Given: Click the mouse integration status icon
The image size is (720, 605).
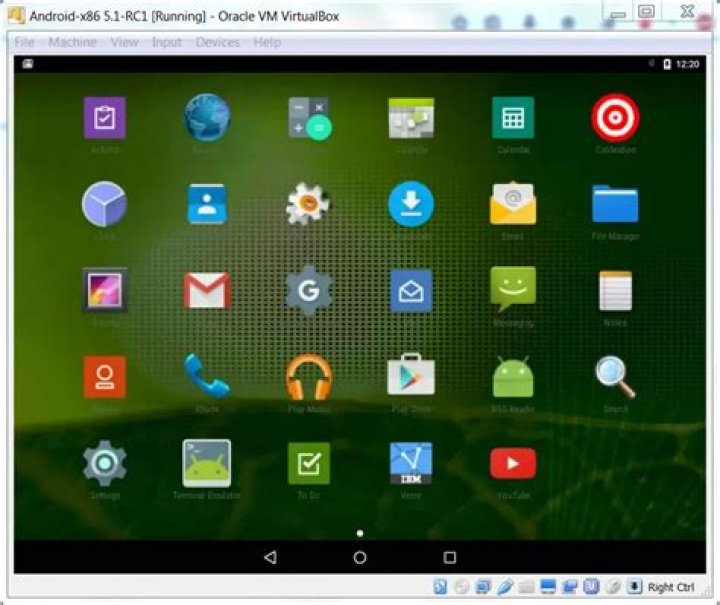Looking at the screenshot, I should click(x=613, y=587).
